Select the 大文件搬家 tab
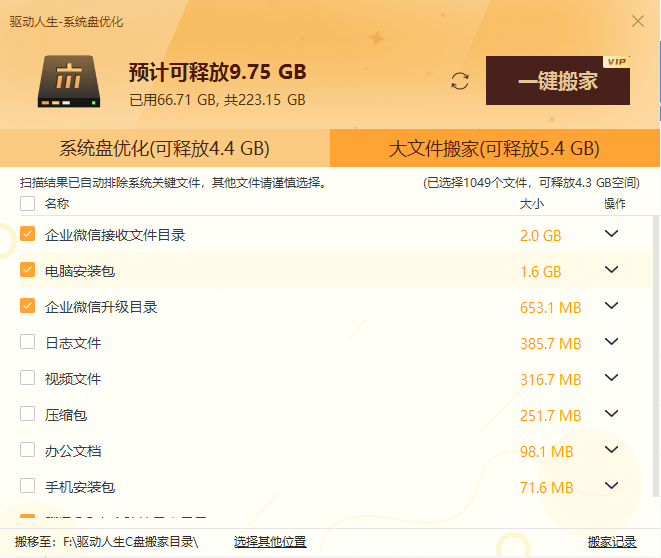The height and width of the screenshot is (558, 661). point(494,148)
